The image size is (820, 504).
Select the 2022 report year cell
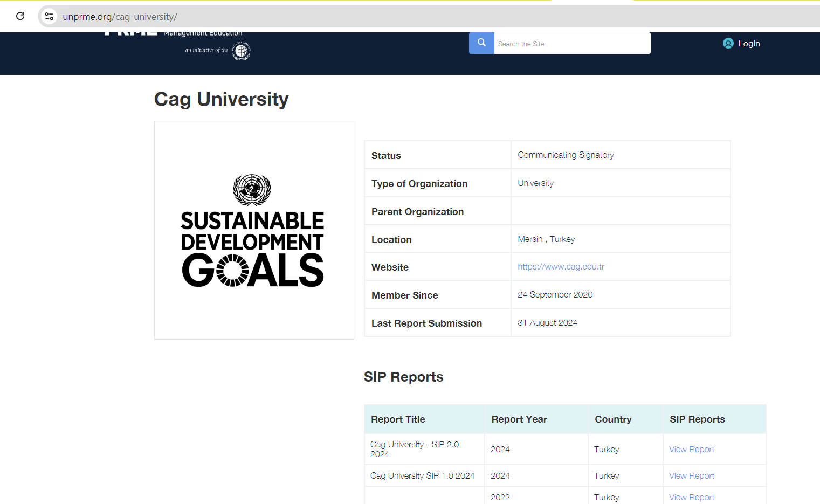click(x=500, y=498)
